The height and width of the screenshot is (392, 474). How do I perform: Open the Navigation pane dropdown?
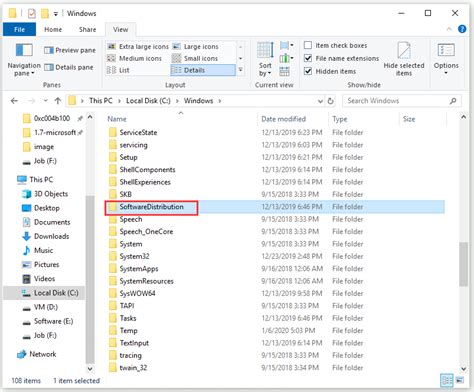click(24, 60)
